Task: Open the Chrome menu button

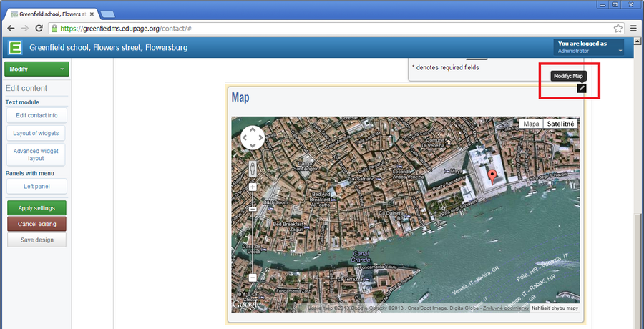Action: [x=633, y=29]
